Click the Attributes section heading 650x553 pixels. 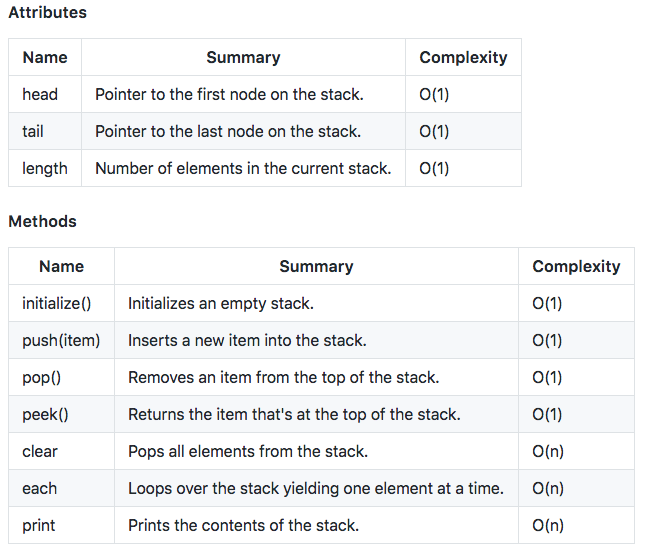[x=48, y=12]
